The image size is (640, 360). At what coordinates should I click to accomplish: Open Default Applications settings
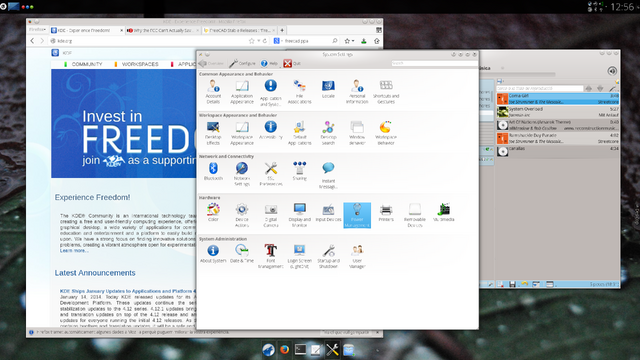click(300, 133)
